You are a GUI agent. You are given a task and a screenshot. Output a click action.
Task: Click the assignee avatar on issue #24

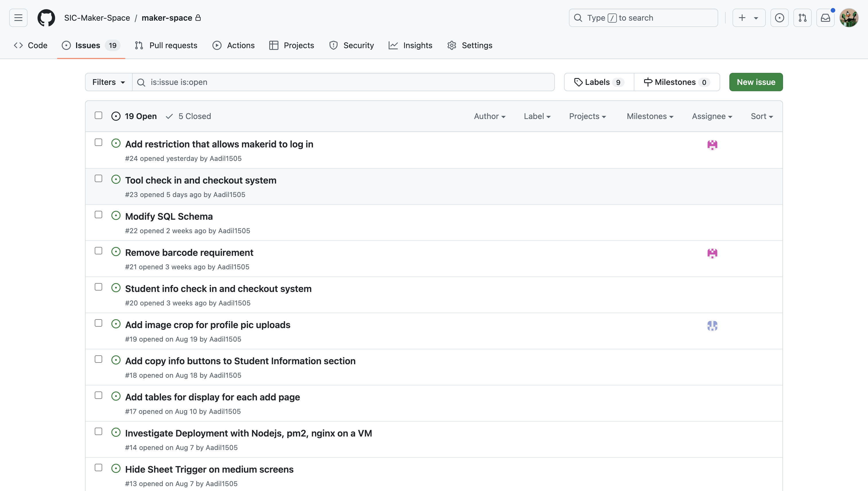pyautogui.click(x=712, y=145)
